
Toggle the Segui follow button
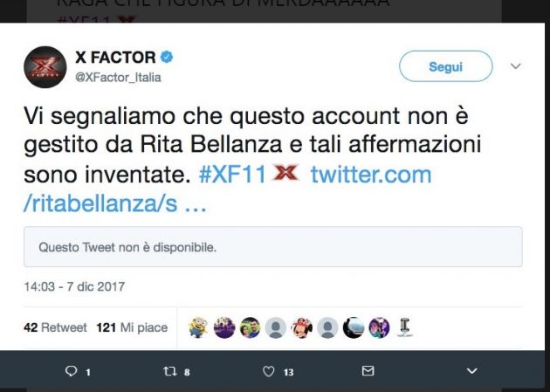click(445, 66)
